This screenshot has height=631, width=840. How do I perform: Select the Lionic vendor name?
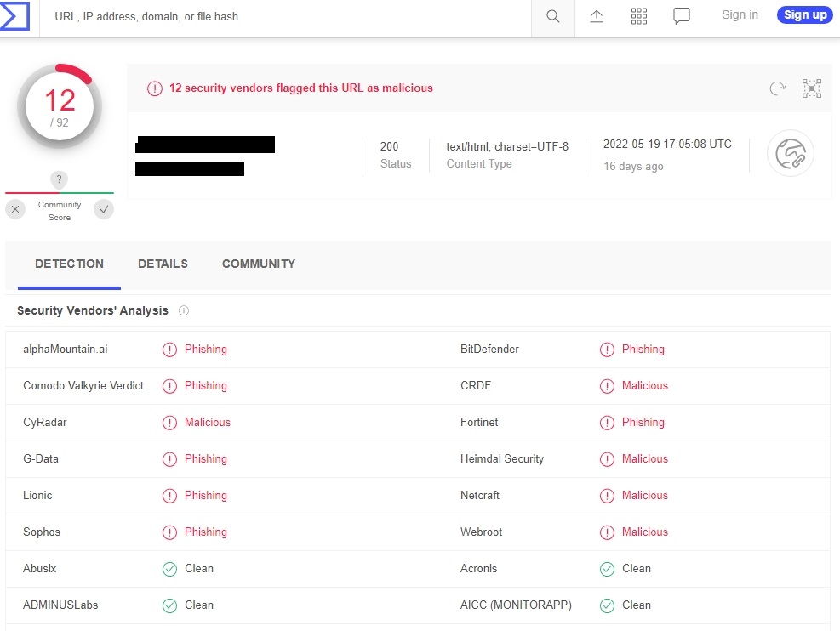tap(37, 495)
